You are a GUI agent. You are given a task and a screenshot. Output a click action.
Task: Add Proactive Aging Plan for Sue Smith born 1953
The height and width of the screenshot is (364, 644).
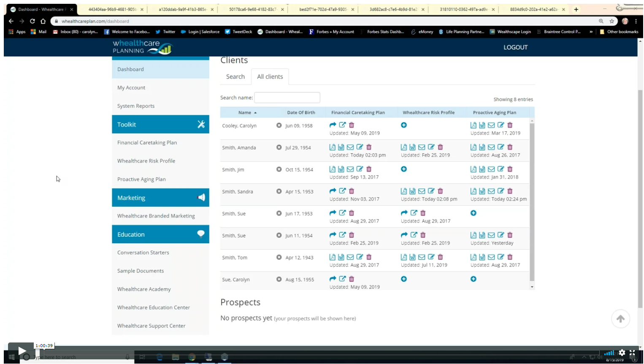(474, 213)
